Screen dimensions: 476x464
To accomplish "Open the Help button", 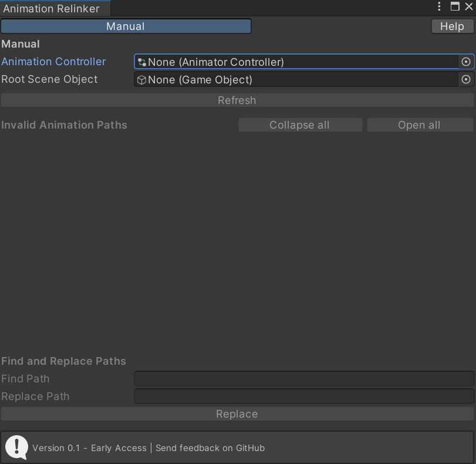I will tap(453, 26).
